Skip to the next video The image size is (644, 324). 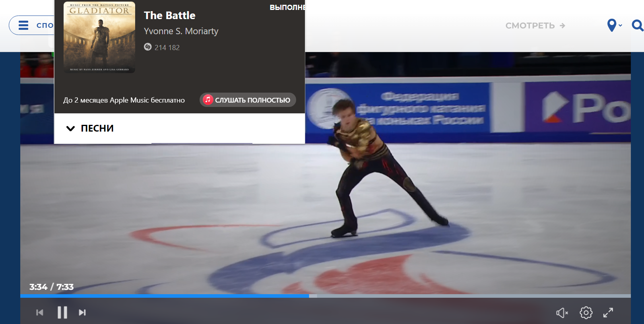coord(82,312)
